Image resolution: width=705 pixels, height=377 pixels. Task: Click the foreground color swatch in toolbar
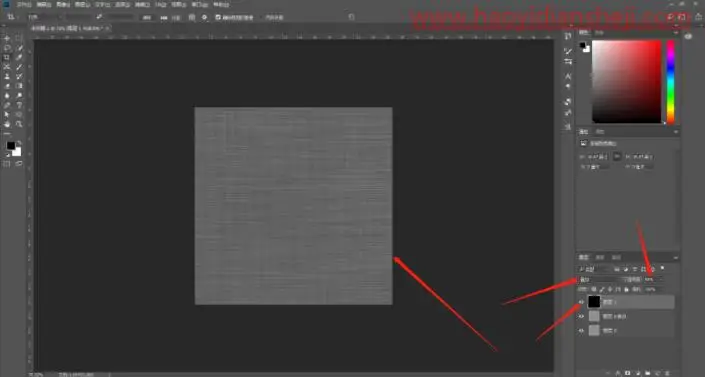point(11,146)
